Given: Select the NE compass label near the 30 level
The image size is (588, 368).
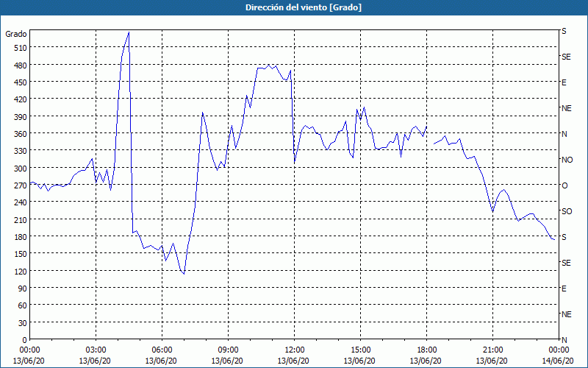Looking at the screenshot, I should coord(567,314).
